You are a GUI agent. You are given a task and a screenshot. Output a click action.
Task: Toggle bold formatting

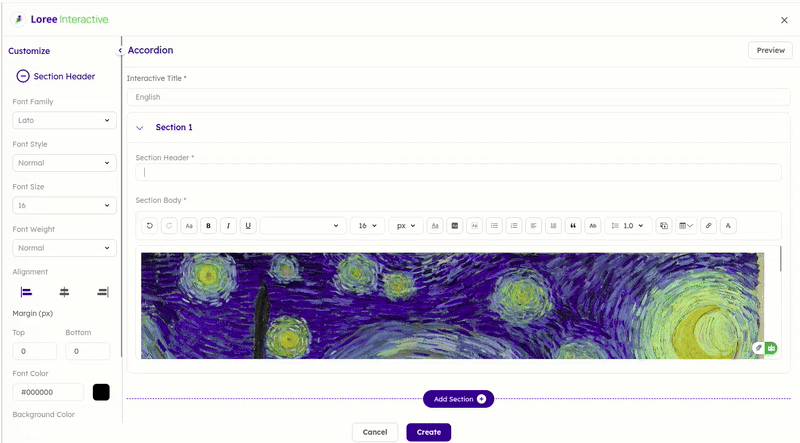pyautogui.click(x=208, y=226)
